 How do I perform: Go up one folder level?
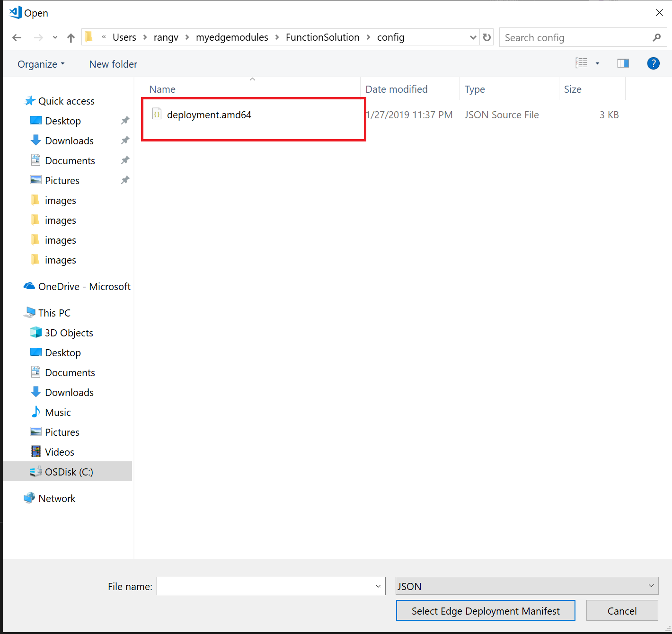tap(71, 38)
